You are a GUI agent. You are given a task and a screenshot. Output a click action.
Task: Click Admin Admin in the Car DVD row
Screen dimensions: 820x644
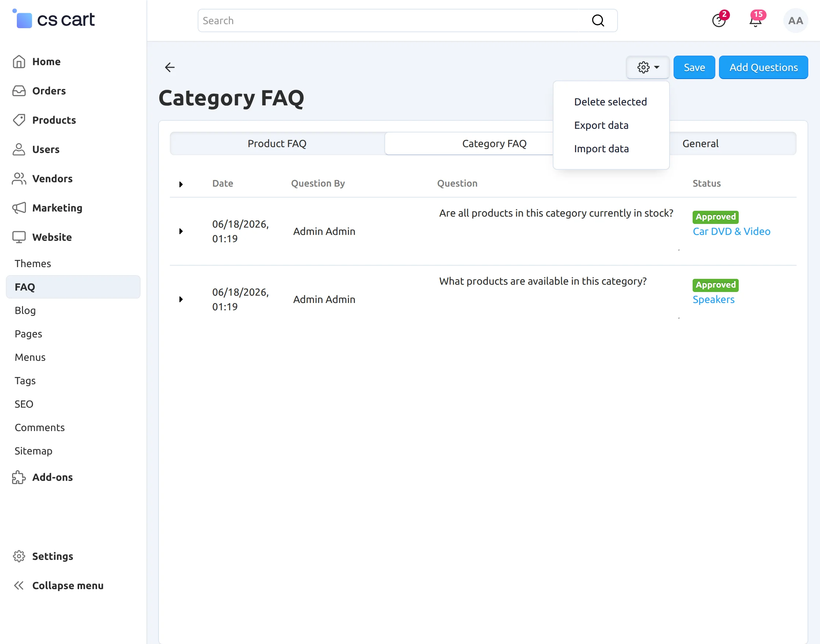[x=324, y=231]
